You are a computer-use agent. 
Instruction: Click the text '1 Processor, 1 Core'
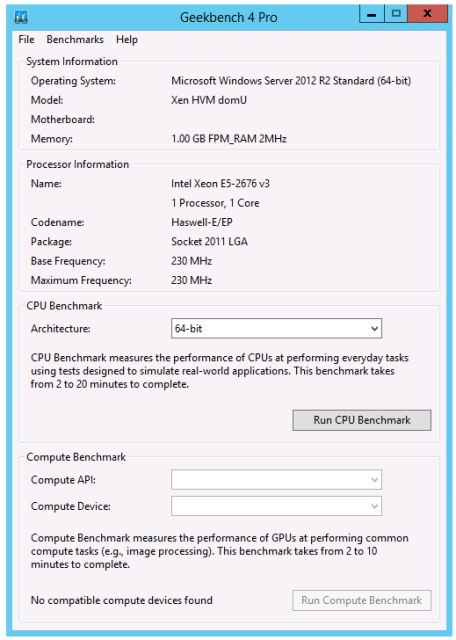215,203
